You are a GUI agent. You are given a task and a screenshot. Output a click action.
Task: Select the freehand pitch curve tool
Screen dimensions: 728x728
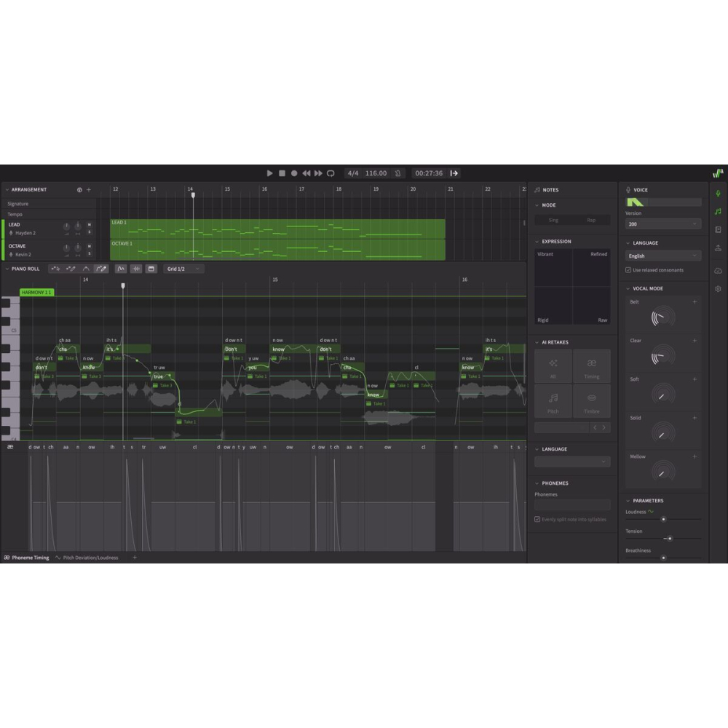pyautogui.click(x=102, y=269)
